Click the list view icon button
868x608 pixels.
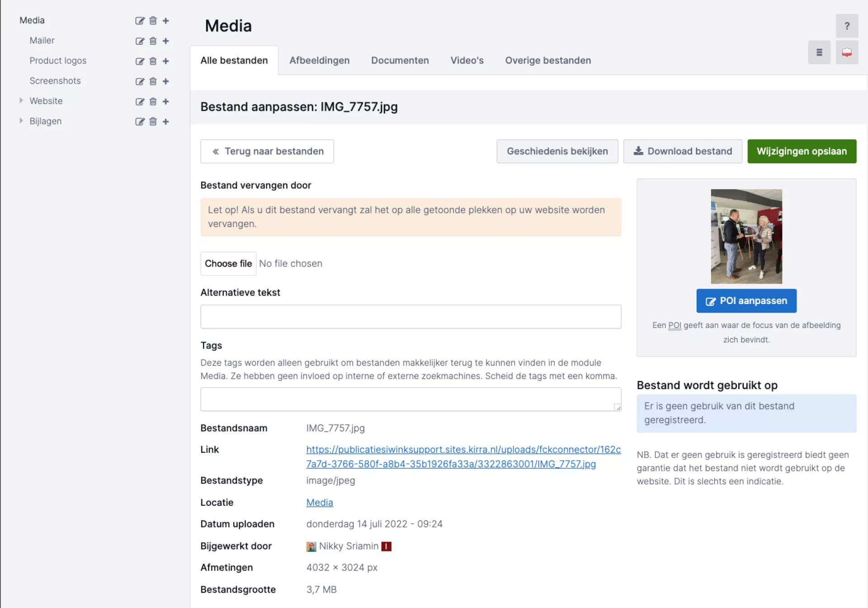819,52
